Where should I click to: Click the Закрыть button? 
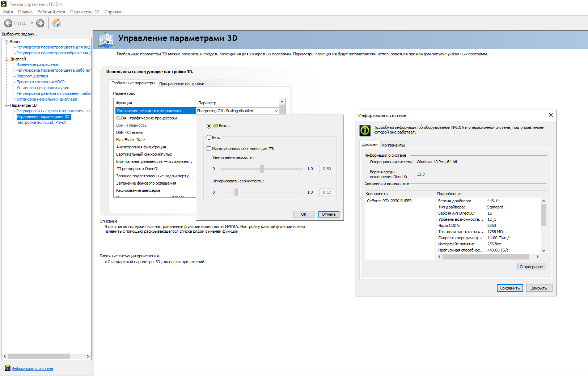[x=539, y=288]
